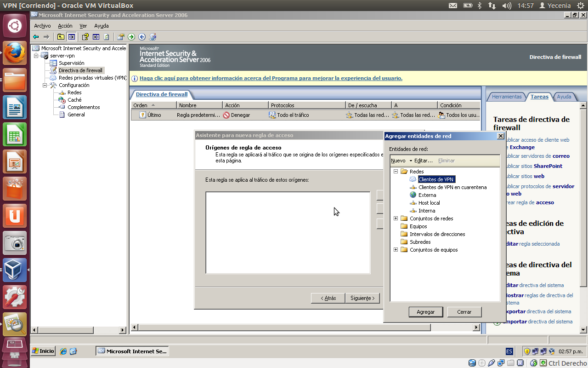Select the Clientes de VPN entity

pos(436,179)
